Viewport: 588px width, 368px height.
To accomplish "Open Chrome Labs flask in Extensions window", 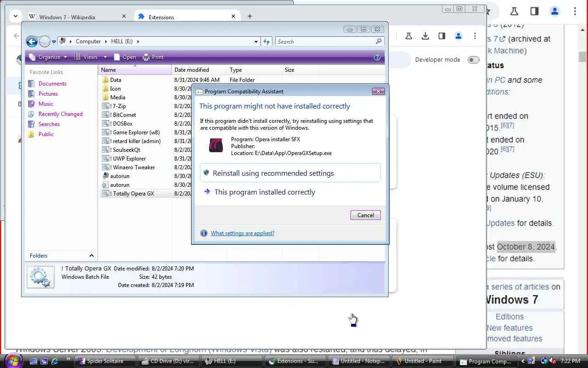I will tap(408, 36).
